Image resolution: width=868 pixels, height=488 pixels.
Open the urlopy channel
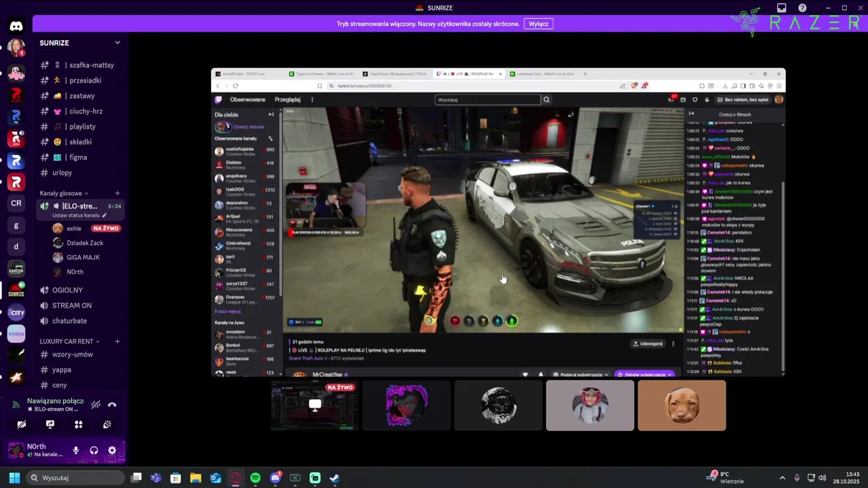(81, 173)
